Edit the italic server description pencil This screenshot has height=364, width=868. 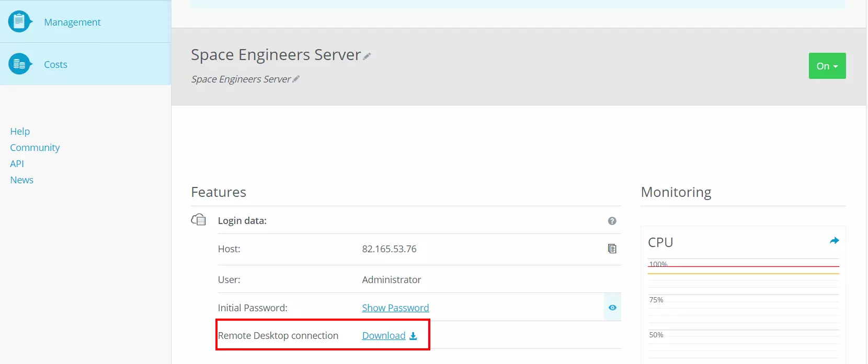tap(296, 79)
